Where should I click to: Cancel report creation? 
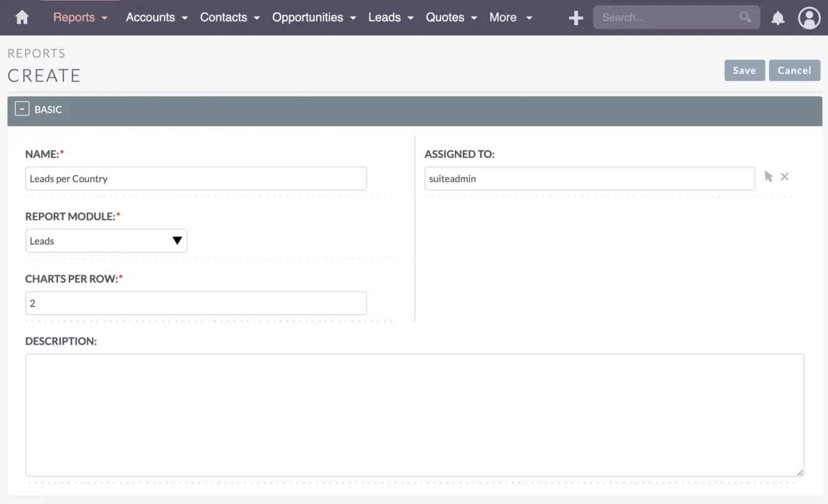tap(794, 70)
